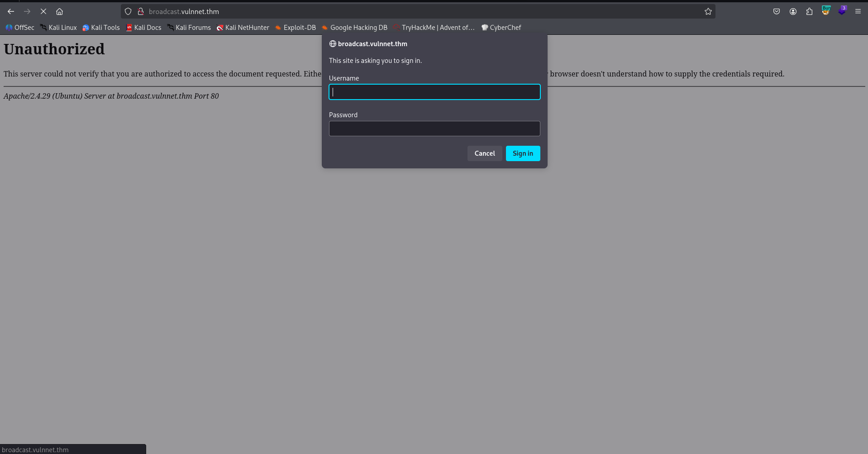Open the Firefox account icon
This screenshot has width=868, height=454.
[x=793, y=12]
